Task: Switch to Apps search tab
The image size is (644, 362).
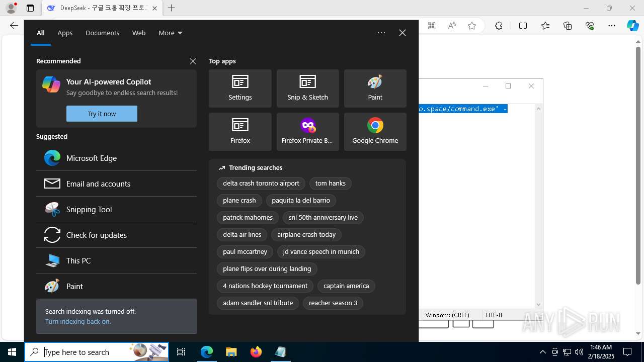Action: click(65, 33)
